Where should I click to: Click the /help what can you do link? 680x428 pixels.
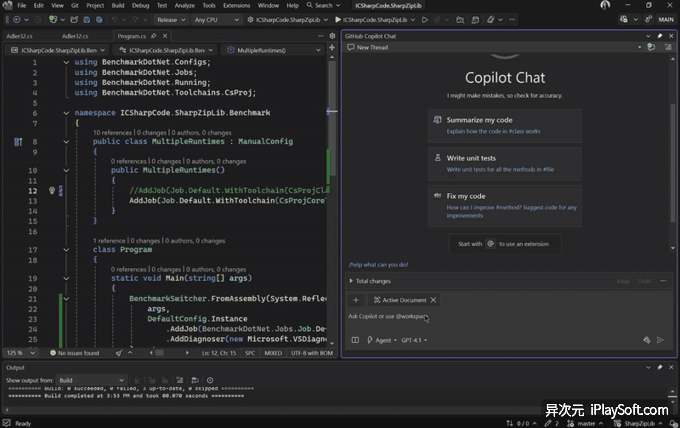(x=378, y=264)
